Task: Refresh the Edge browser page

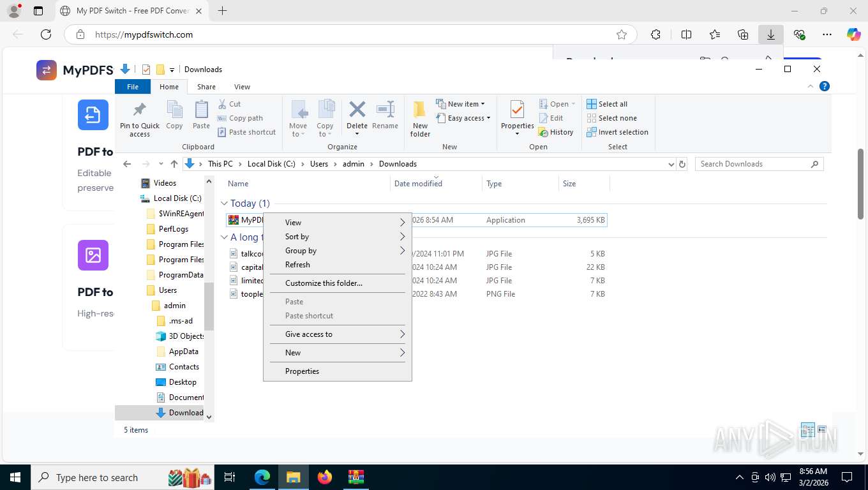Action: click(x=46, y=34)
